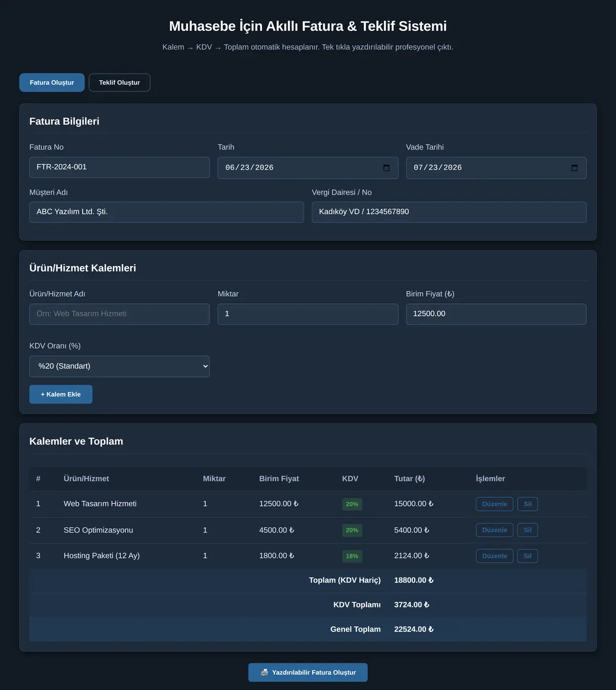Viewport: 616px width, 690px height.
Task: Click the Toplam (KDV Hariç) value 18800.00 ₺
Action: 414,580
